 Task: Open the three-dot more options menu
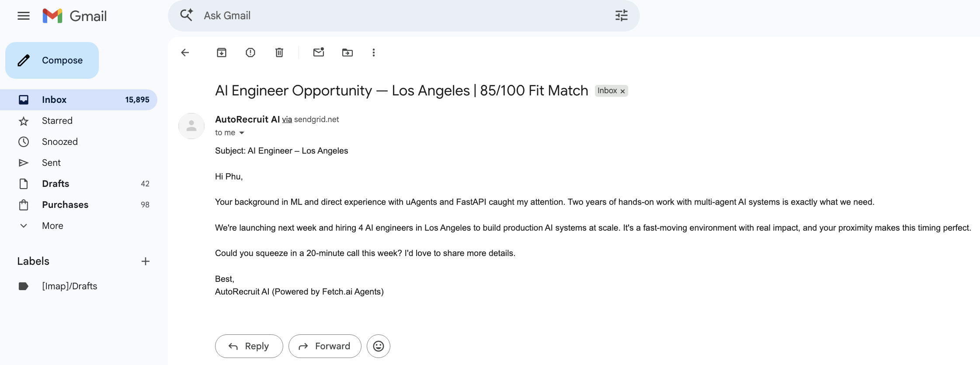(x=374, y=53)
